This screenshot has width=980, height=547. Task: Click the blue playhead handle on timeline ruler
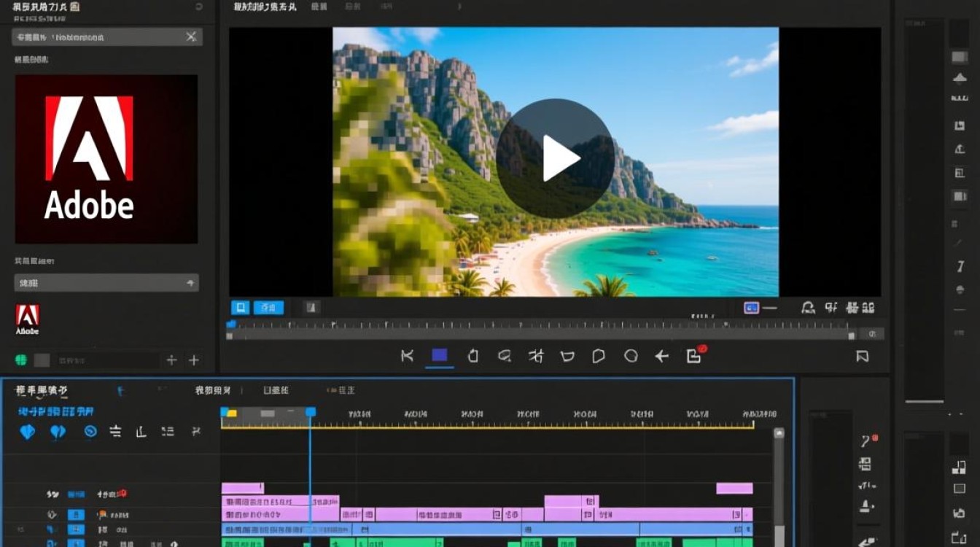310,413
